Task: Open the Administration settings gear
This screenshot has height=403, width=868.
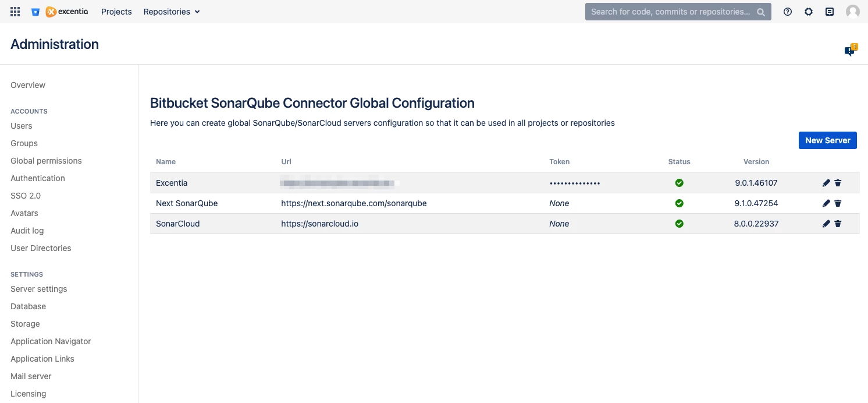Action: click(x=809, y=11)
